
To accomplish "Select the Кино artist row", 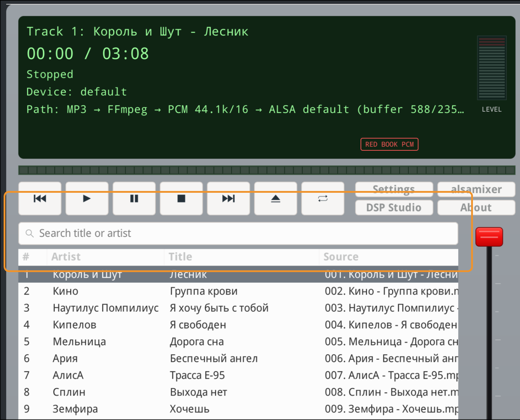I will [x=65, y=291].
